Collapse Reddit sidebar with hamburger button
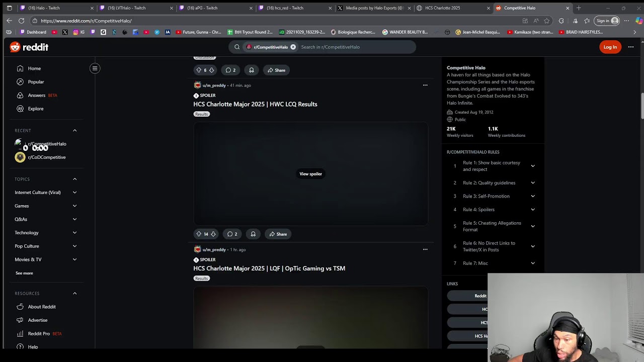 [x=95, y=68]
